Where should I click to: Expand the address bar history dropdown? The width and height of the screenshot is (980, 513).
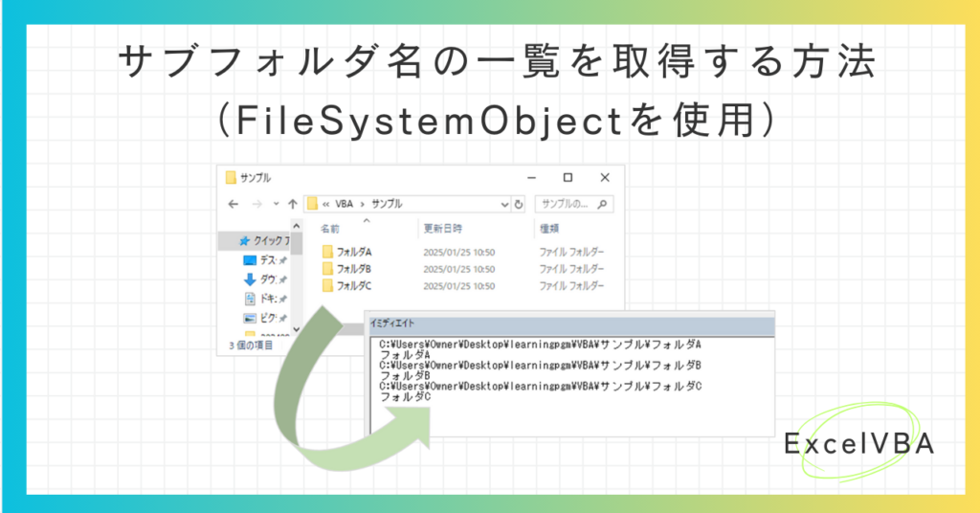pos(504,204)
